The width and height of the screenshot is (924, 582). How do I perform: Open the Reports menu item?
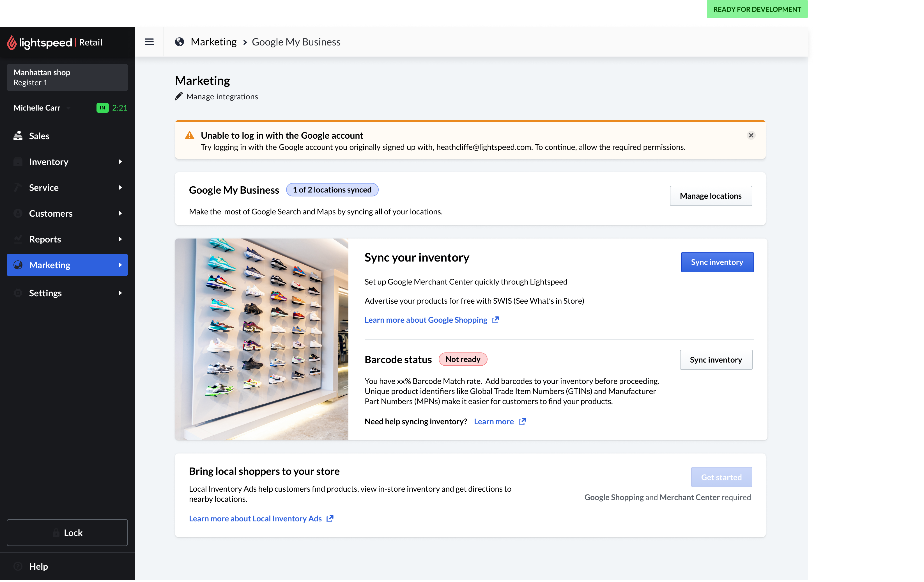[67, 239]
